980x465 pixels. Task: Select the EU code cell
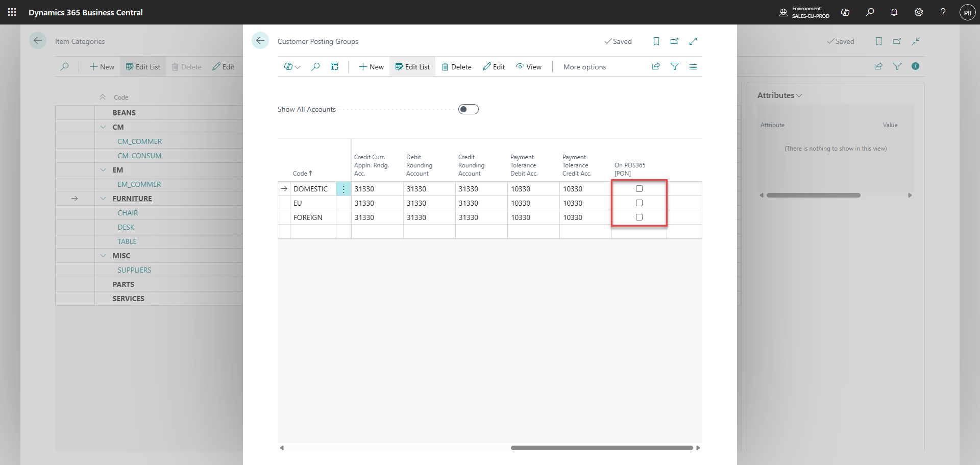tap(313, 203)
